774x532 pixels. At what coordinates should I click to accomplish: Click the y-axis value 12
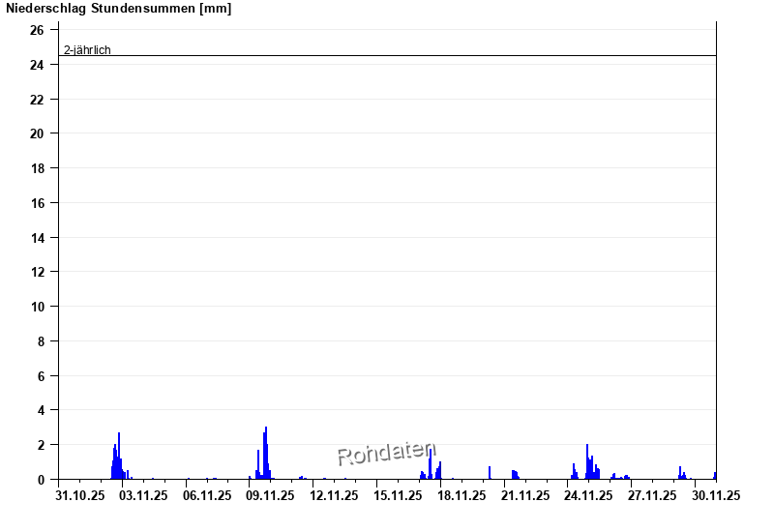tap(37, 272)
